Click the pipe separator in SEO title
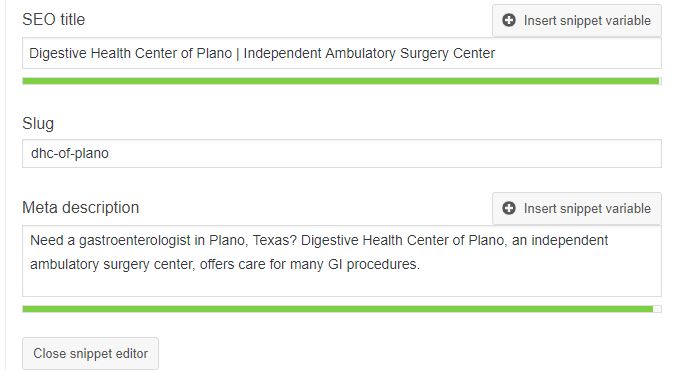This screenshot has height=370, width=677. (x=237, y=54)
